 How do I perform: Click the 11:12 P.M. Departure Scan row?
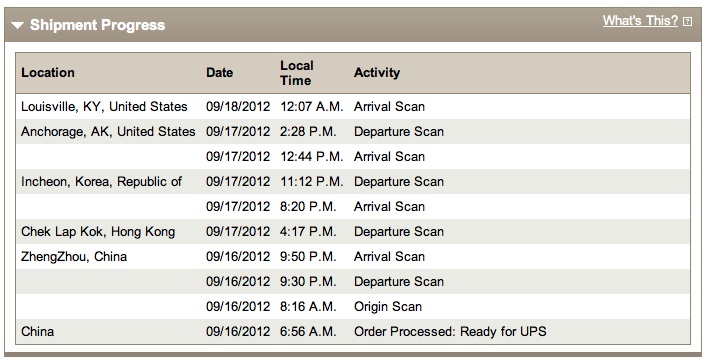[353, 182]
